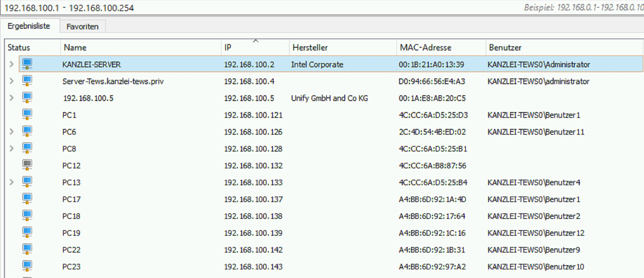Open the Ergebnisliste tab
Screen dimensions: 644x278
(29, 26)
